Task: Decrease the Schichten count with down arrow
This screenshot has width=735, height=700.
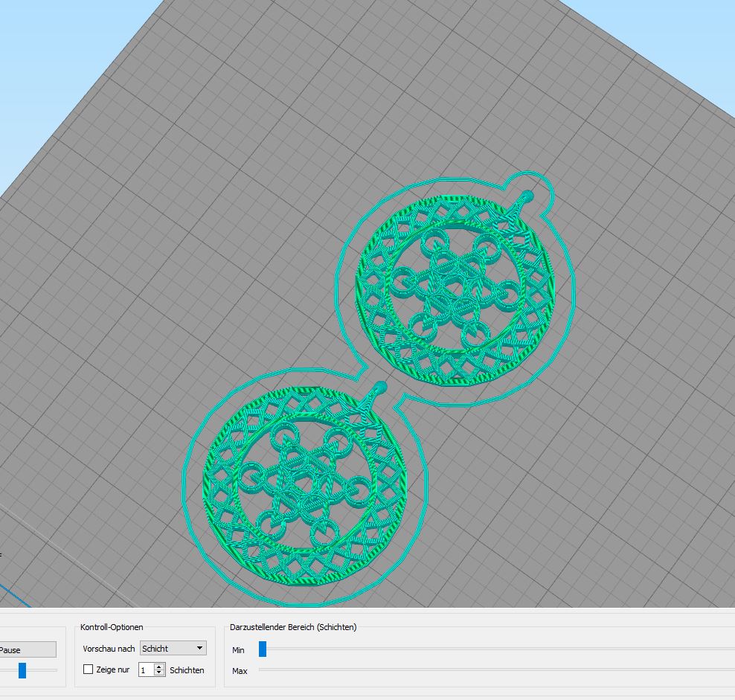Action: coord(159,673)
